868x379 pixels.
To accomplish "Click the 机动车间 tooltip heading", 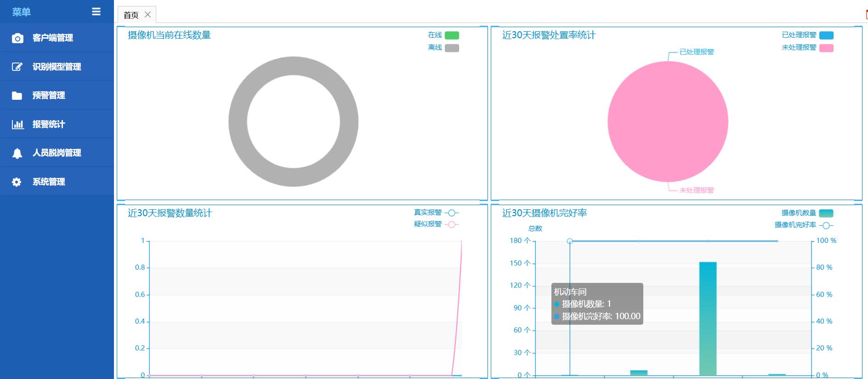I will 570,292.
